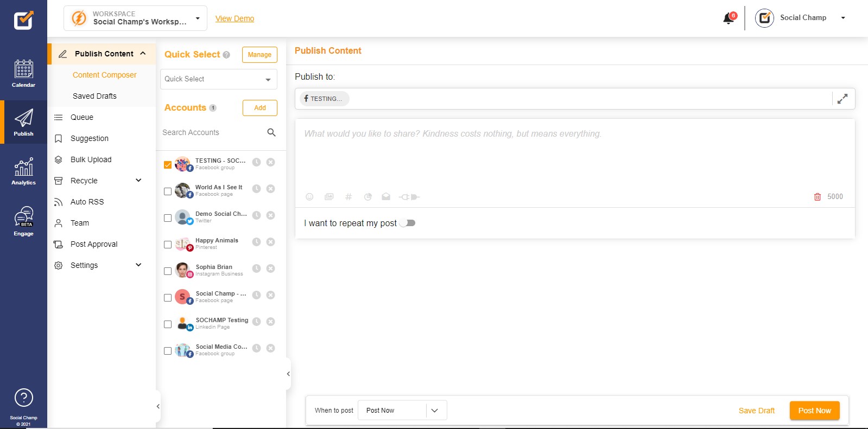The image size is (868, 429).
Task: Clear composer with red trash icon
Action: [818, 197]
